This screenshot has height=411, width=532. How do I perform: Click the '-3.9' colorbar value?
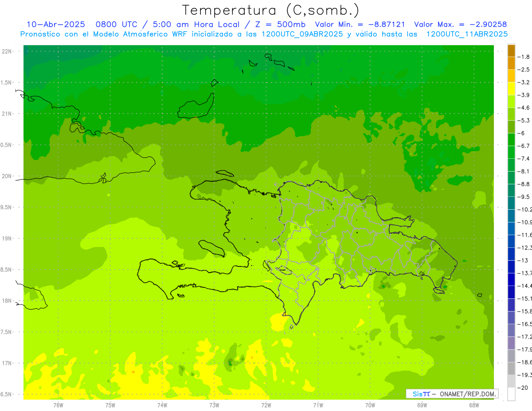524,95
